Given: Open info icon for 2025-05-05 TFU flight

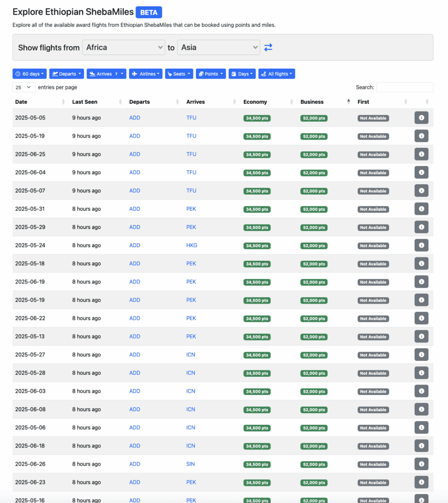Looking at the screenshot, I should (x=421, y=118).
